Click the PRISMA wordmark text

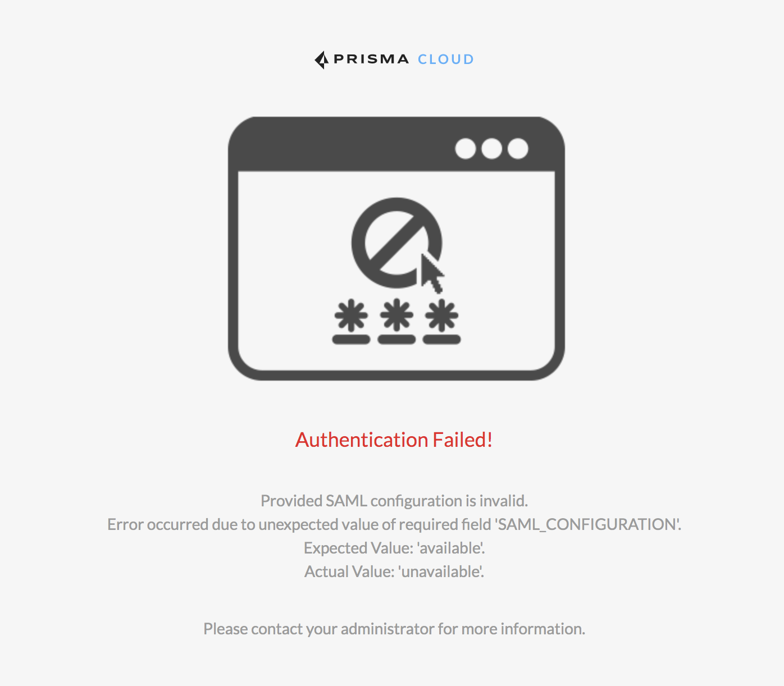371,59
